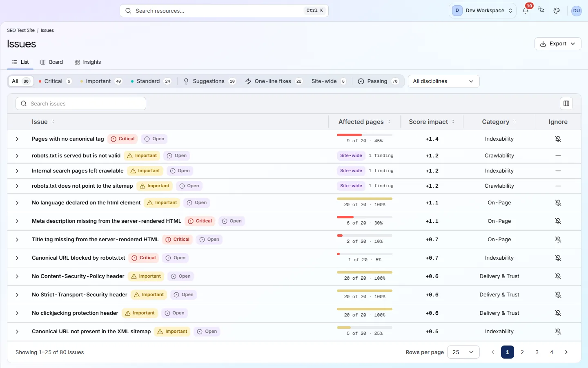The image size is (588, 368).
Task: Filter by Important issues
Action: (x=101, y=81)
